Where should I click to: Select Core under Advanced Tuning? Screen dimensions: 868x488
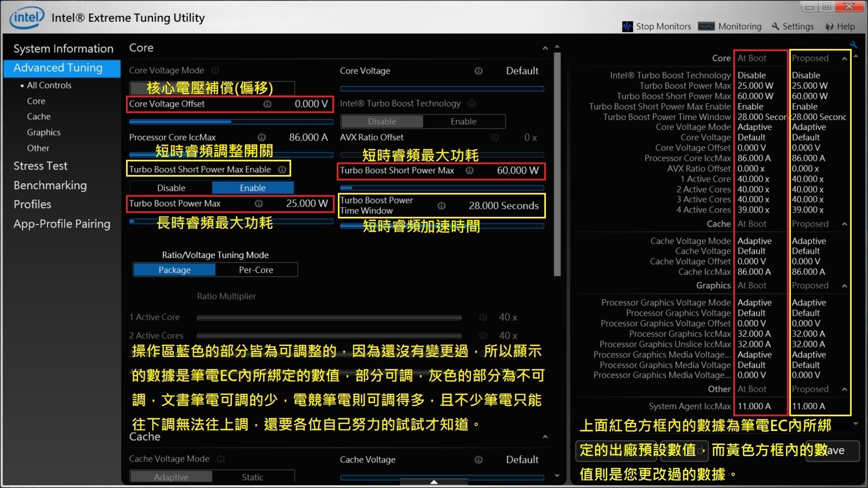tap(36, 101)
